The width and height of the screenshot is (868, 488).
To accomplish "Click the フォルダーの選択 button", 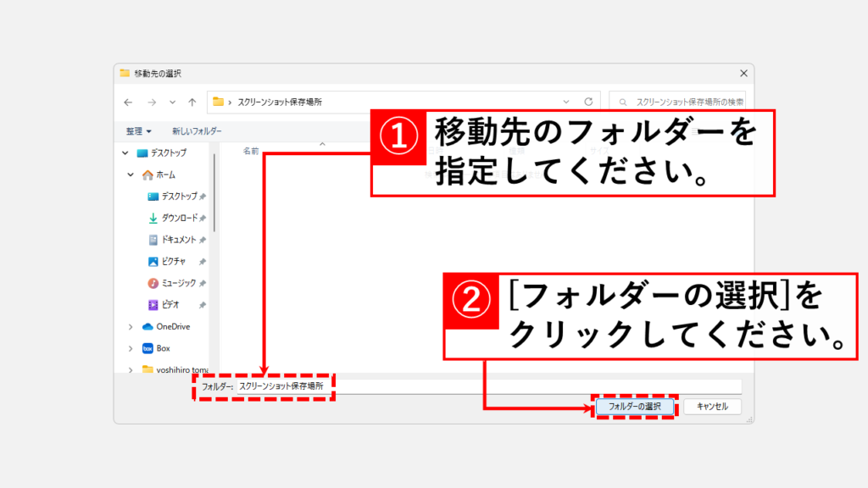I will pyautogui.click(x=634, y=406).
